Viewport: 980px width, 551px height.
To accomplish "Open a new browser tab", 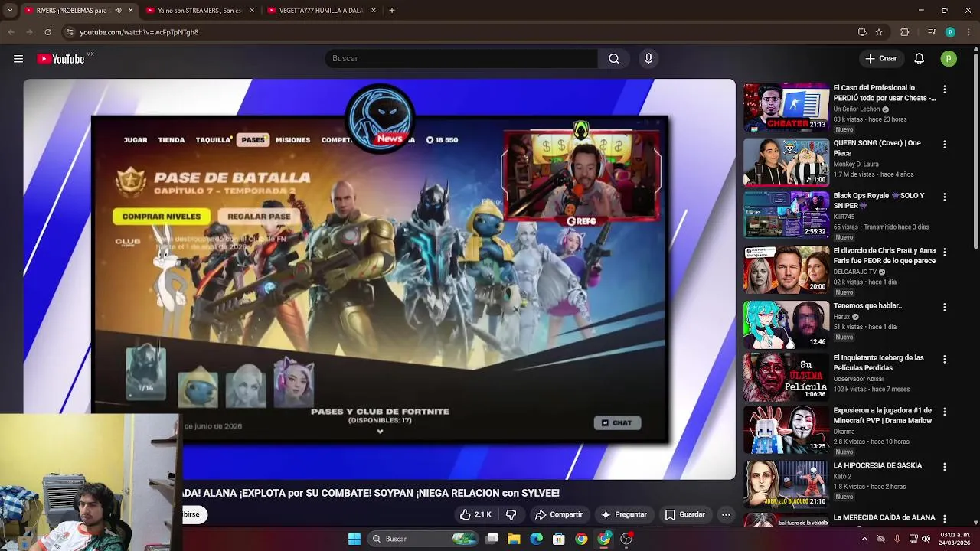I will pyautogui.click(x=392, y=11).
